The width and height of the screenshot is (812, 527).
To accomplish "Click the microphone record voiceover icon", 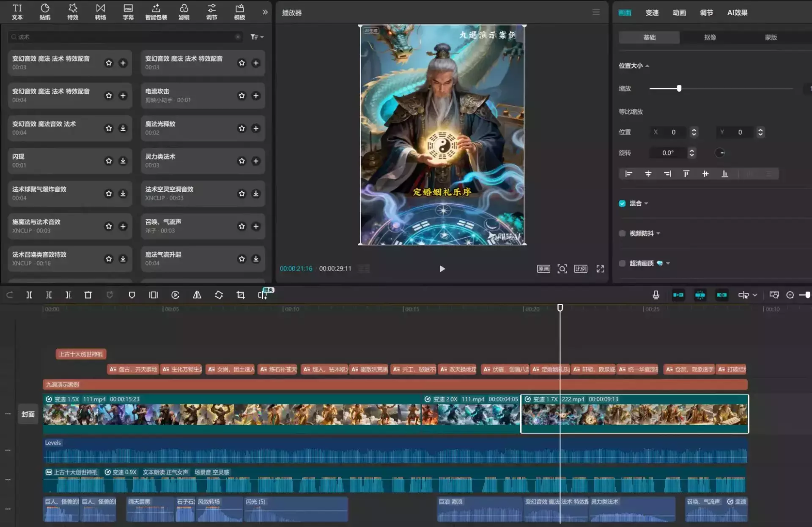I will click(x=656, y=295).
